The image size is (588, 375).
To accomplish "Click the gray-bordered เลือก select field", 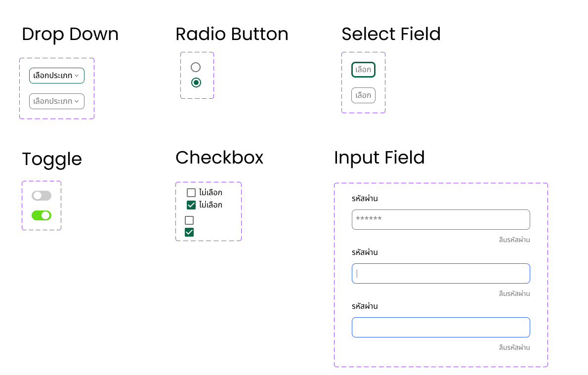I will coord(363,95).
